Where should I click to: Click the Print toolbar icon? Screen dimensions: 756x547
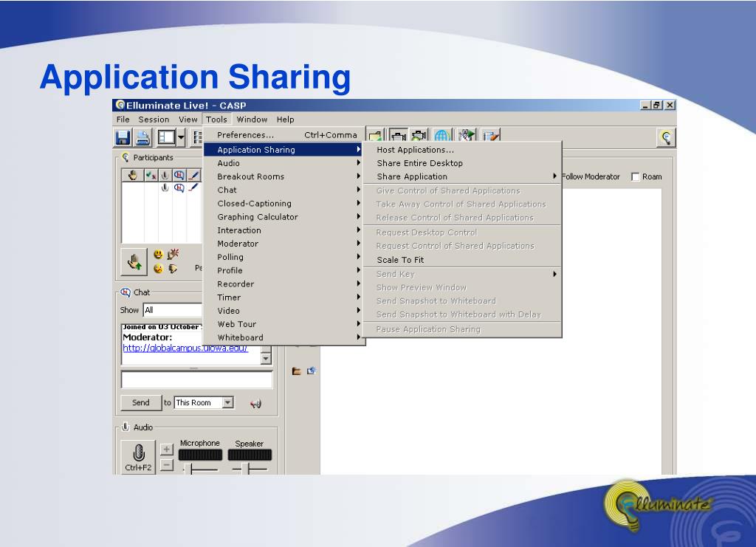142,138
